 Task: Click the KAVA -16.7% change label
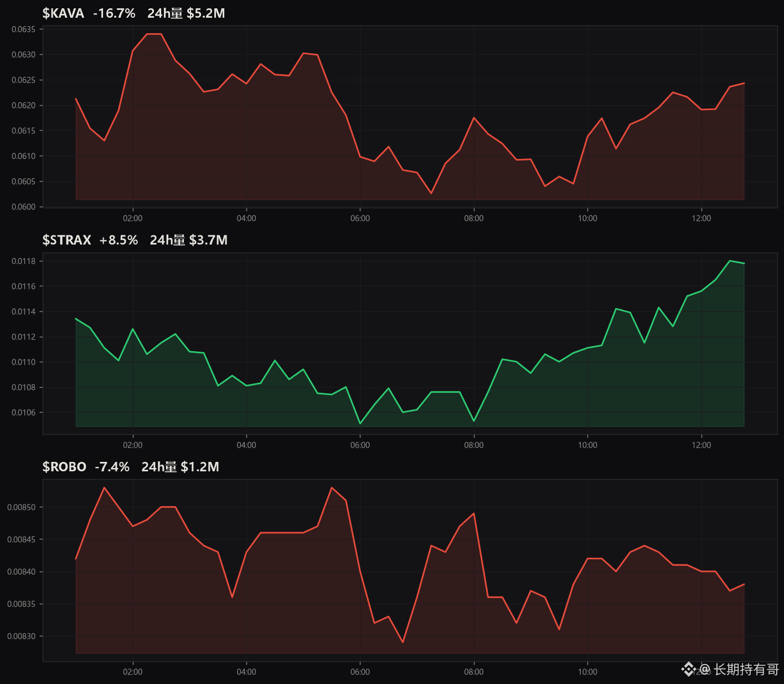[114, 13]
